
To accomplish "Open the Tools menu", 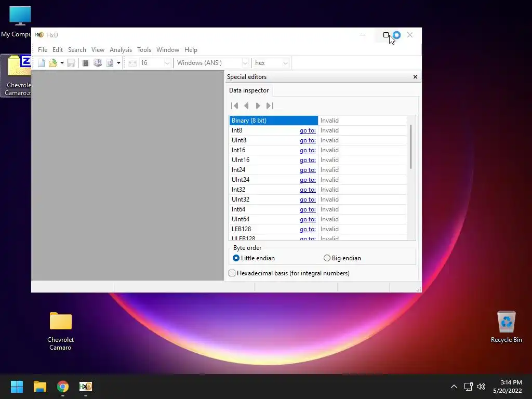I will (x=144, y=50).
